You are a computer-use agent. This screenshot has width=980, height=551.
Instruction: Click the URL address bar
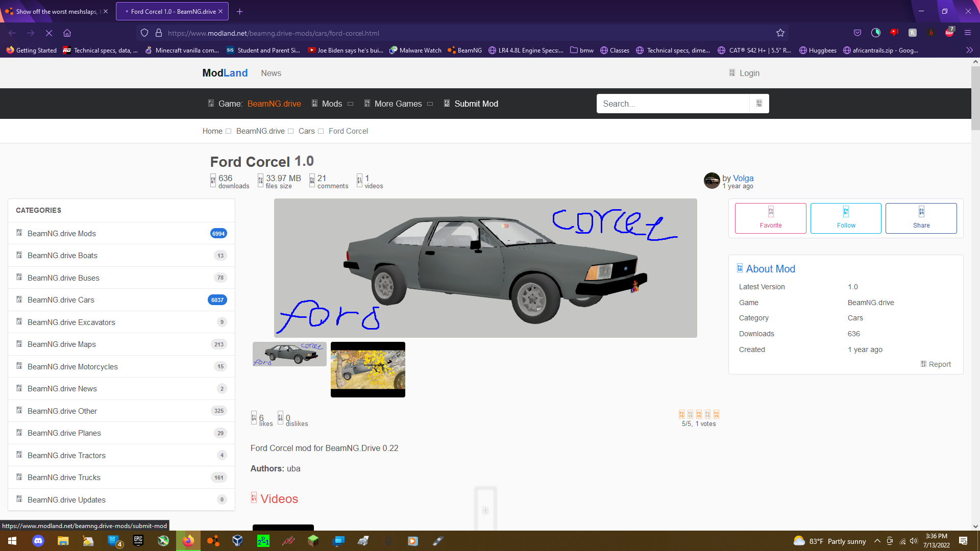[462, 33]
